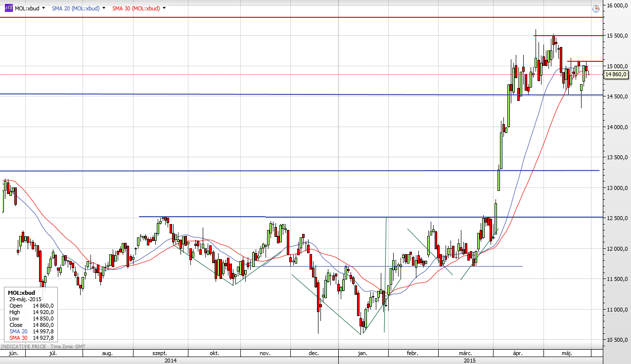631x364 pixels.
Task: Click the 15 500,0 price axis label
Action: point(618,36)
